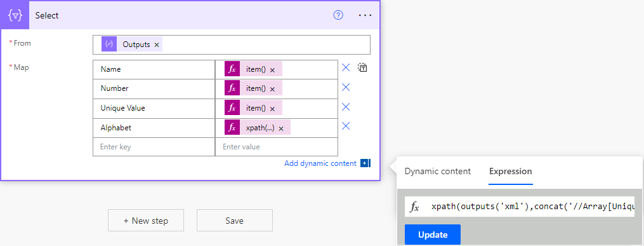Click the Enter key input field

point(154,147)
